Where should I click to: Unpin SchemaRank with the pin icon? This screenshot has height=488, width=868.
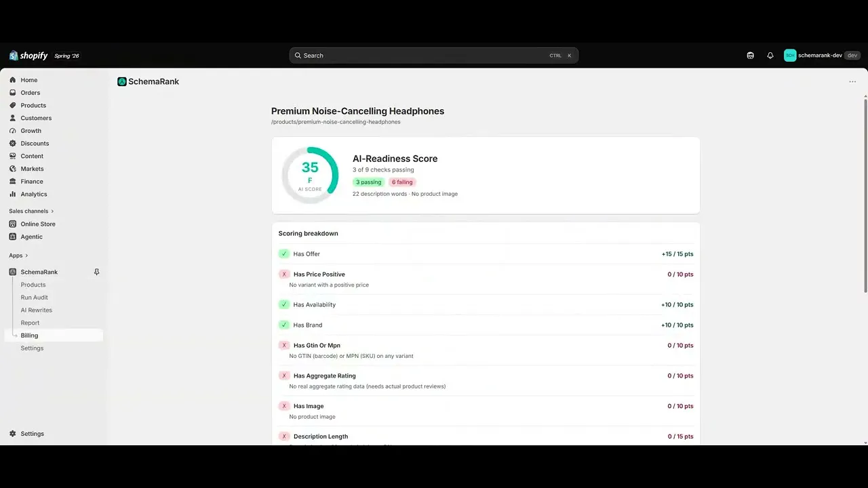click(x=96, y=272)
